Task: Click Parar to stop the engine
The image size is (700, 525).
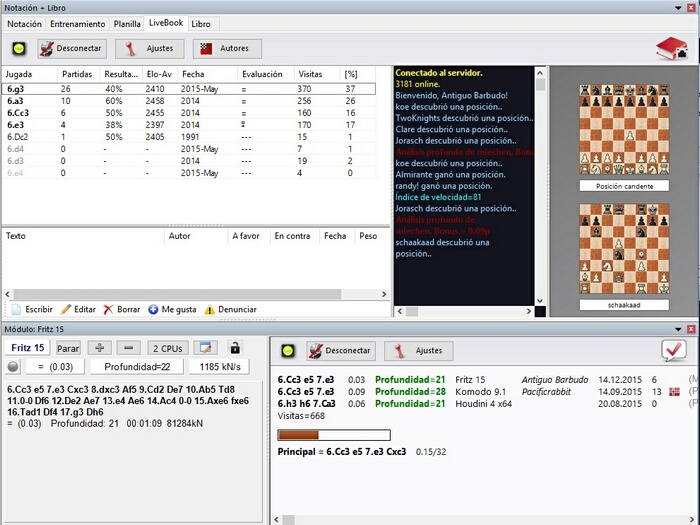Action: pos(68,348)
